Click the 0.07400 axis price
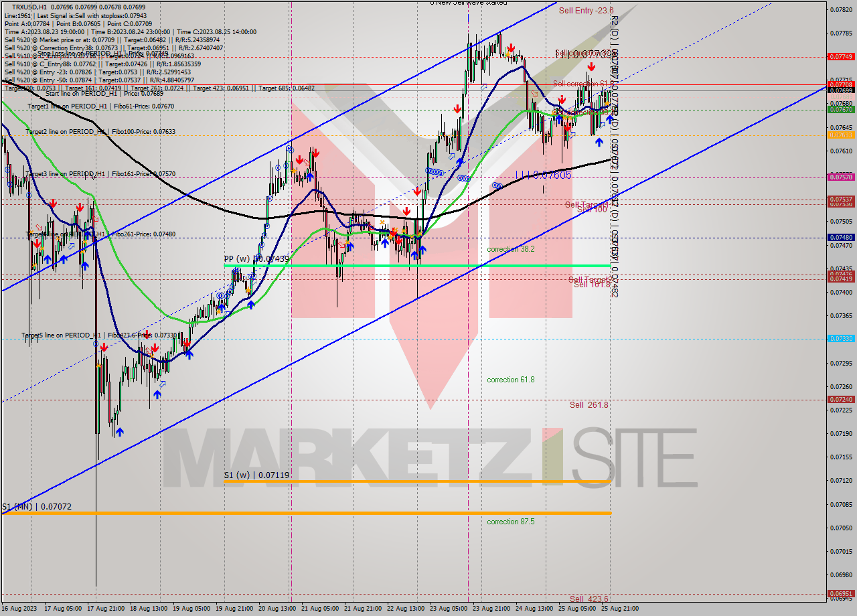 point(841,292)
